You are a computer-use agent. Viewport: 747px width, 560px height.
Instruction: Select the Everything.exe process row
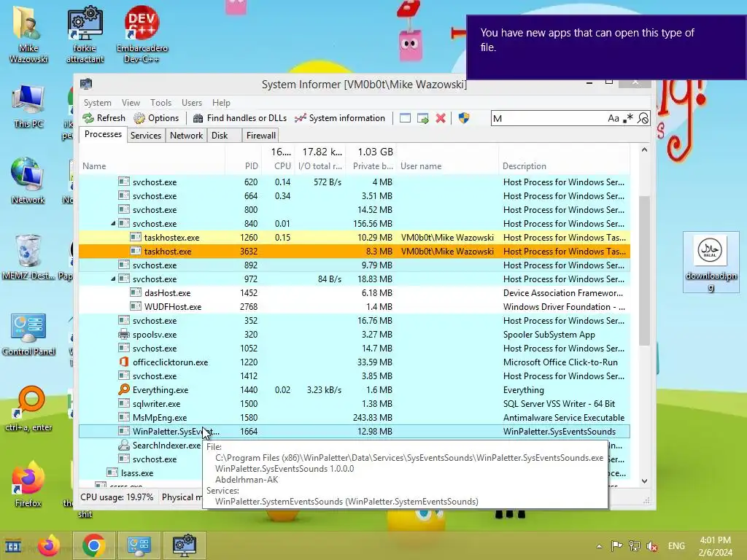[x=355, y=389]
